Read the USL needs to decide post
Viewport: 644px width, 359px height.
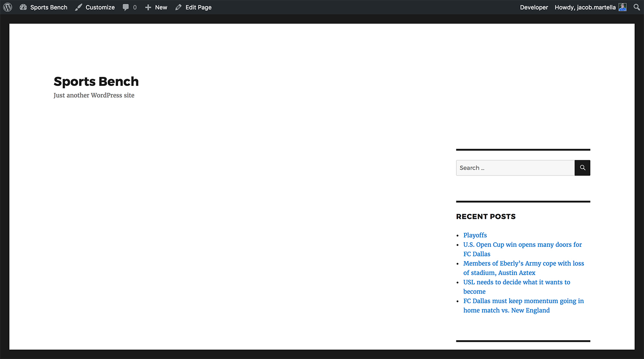pyautogui.click(x=516, y=282)
